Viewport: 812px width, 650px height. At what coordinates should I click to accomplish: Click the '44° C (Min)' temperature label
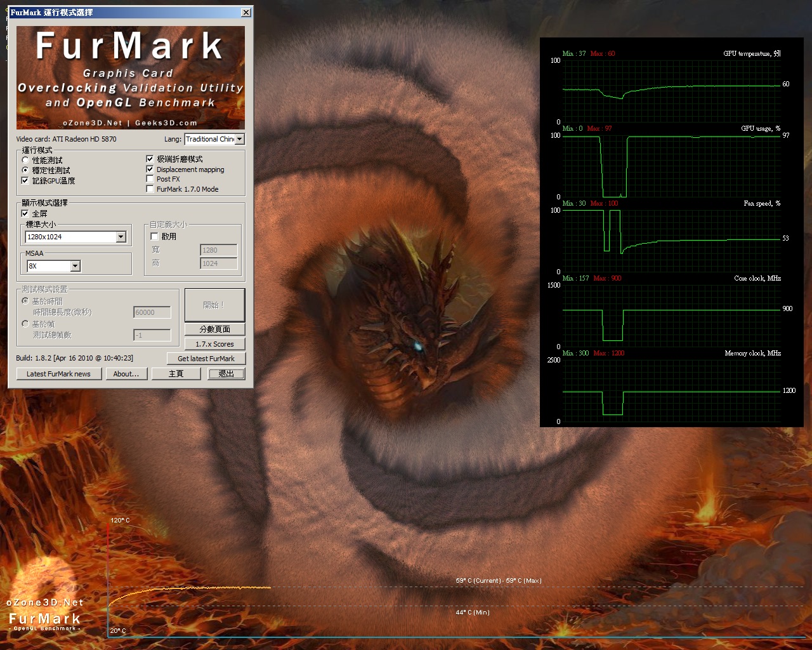pos(473,613)
